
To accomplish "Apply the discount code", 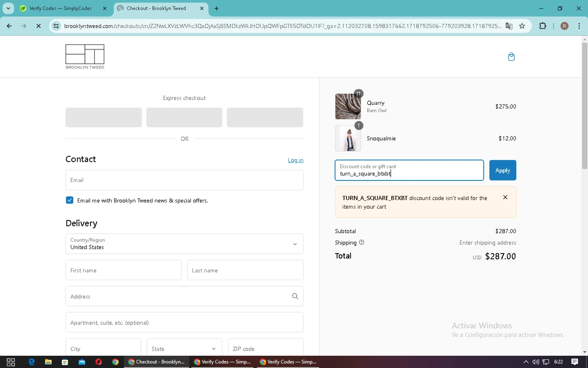I will [x=503, y=170].
